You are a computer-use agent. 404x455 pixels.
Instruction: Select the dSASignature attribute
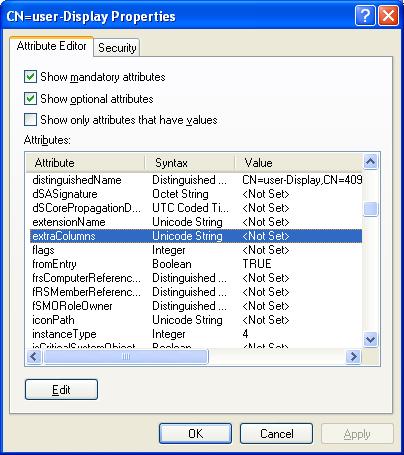[x=196, y=194]
